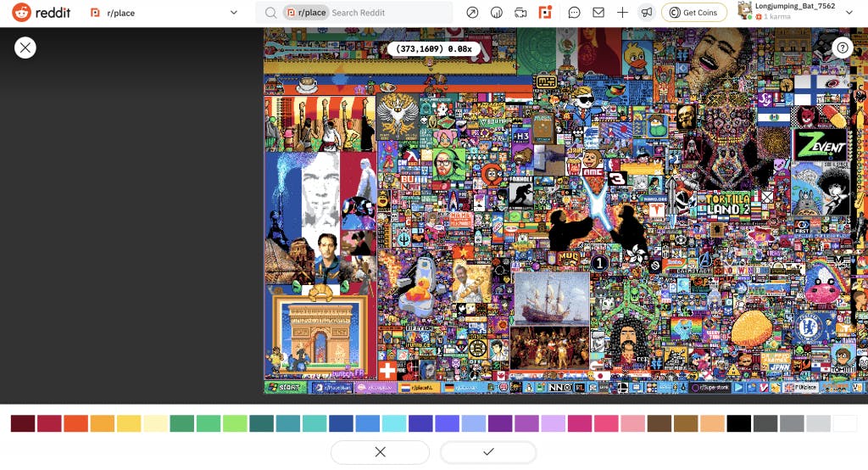This screenshot has height=470, width=868.
Task: Select the dark teal color swatch
Action: pyautogui.click(x=261, y=423)
